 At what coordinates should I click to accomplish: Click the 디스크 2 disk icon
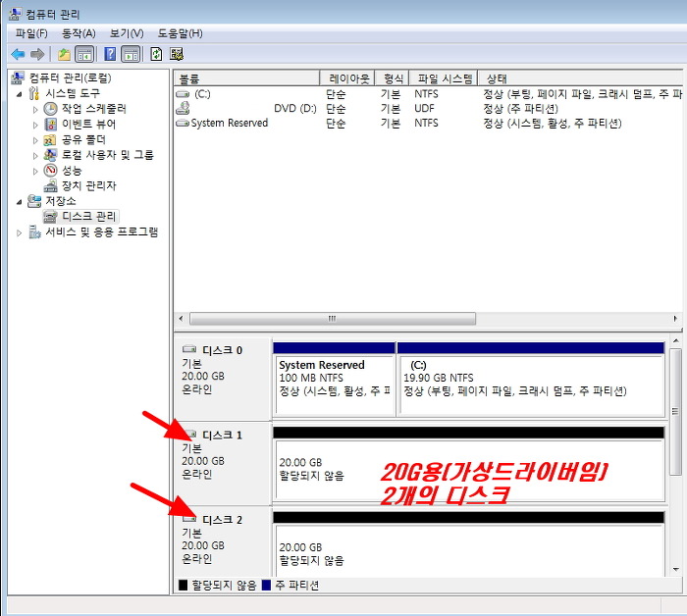point(189,519)
